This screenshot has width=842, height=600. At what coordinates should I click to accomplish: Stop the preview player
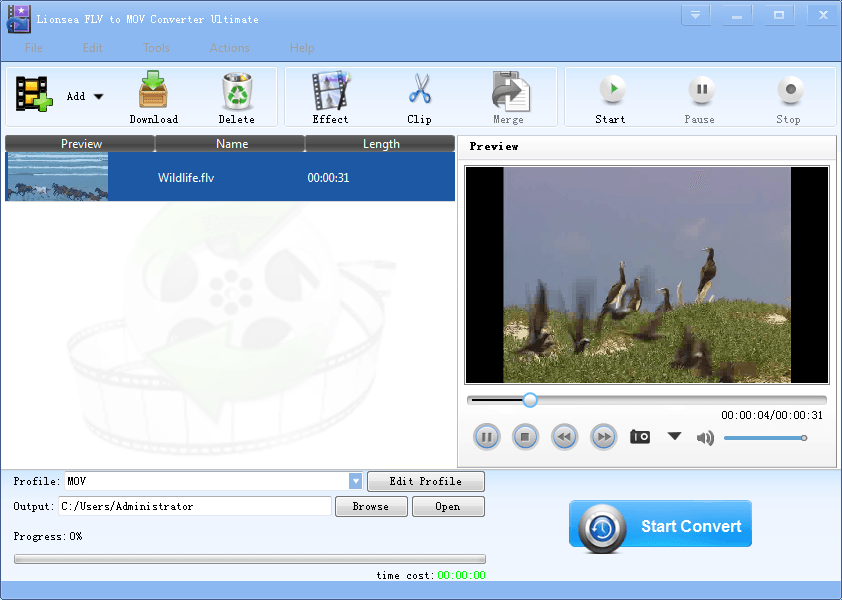(x=525, y=437)
